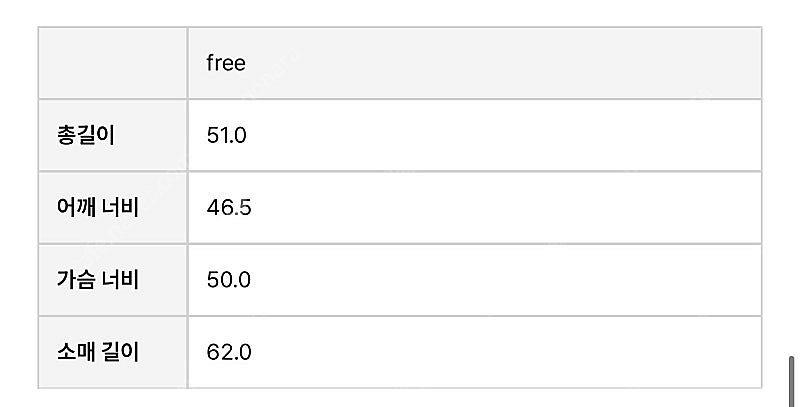Click the empty top-left header cell
The height and width of the screenshot is (407, 800).
113,63
